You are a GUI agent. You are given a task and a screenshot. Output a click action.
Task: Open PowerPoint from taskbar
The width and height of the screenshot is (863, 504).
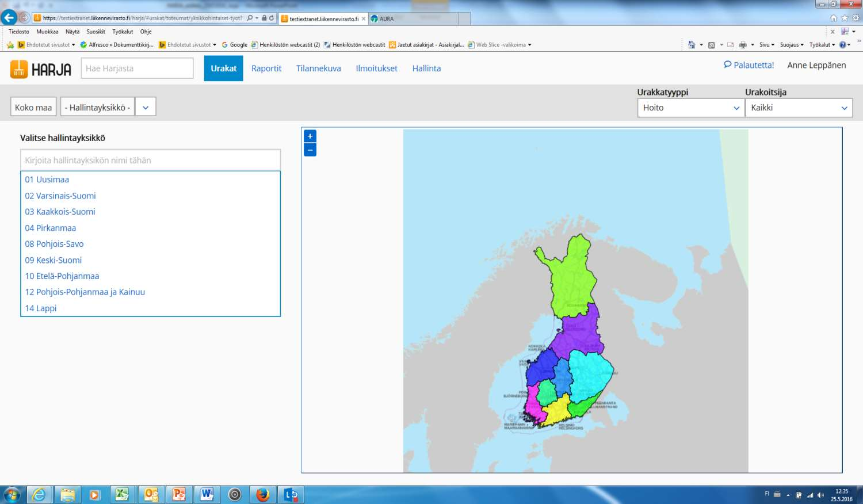coord(179,494)
